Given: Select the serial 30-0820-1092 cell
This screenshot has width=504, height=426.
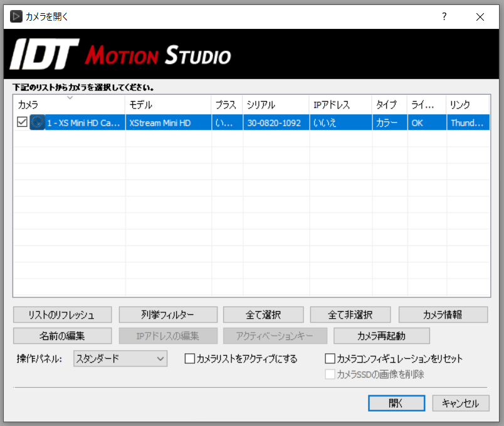Looking at the screenshot, I should tap(276, 122).
